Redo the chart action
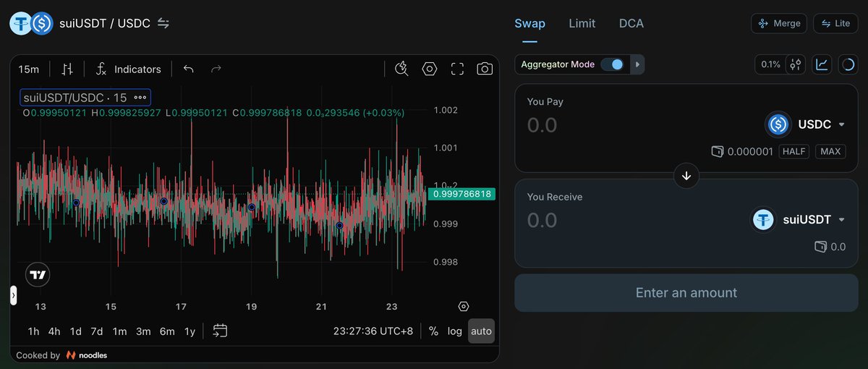This screenshot has width=868, height=369. (216, 69)
